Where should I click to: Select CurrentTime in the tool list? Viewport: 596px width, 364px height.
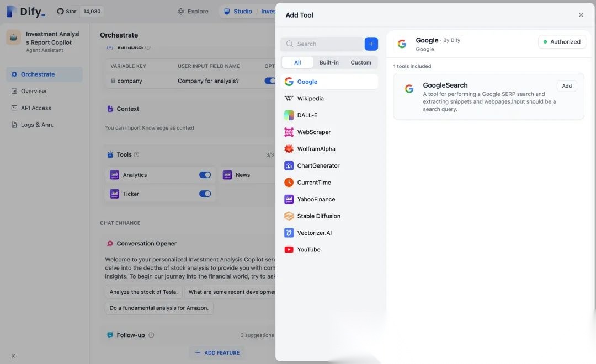click(329, 183)
